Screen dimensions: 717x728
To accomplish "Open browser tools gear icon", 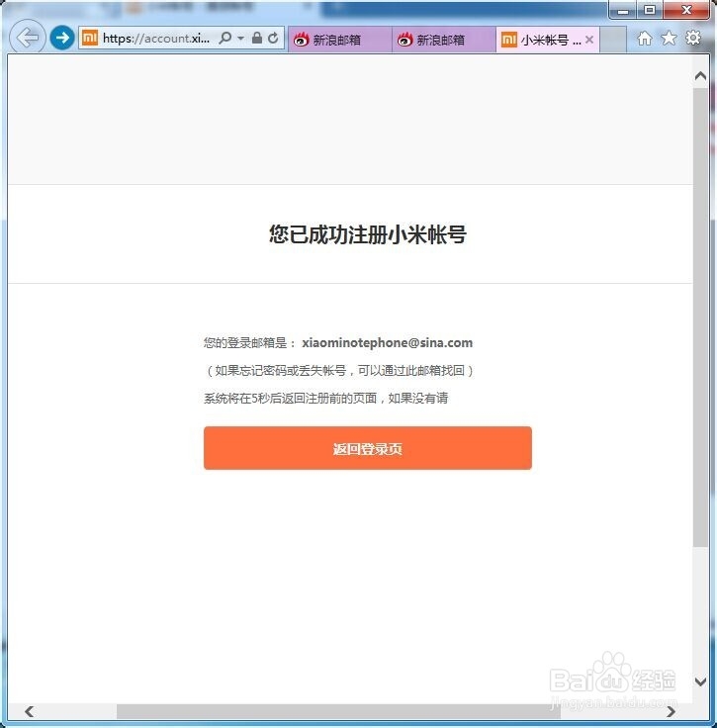I will [693, 38].
